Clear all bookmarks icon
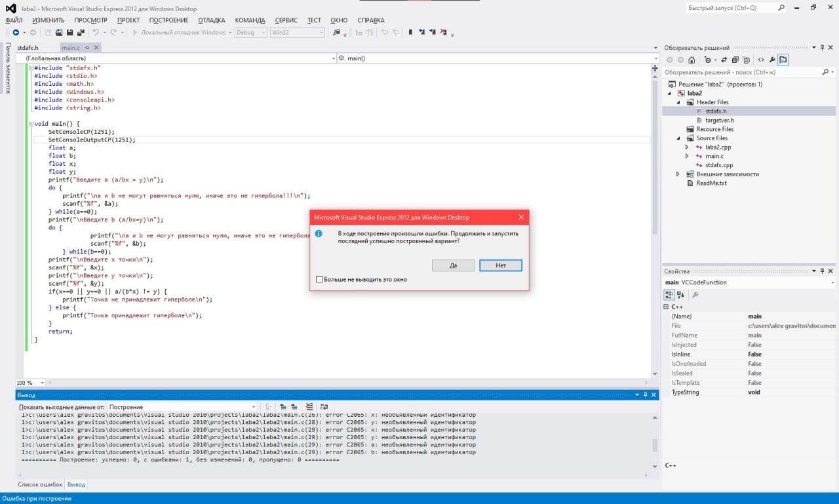Screen dimensions: 839x504 pyautogui.click(x=444, y=32)
